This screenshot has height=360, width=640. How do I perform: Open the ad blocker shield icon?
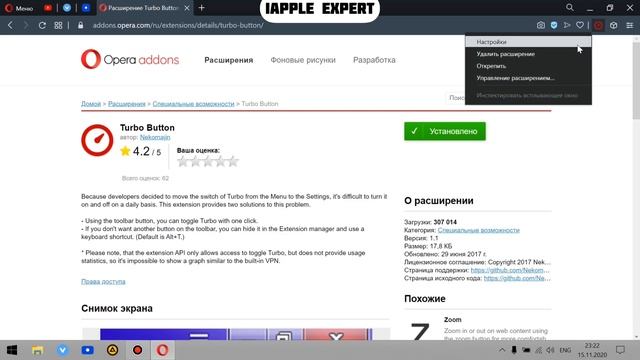554,25
